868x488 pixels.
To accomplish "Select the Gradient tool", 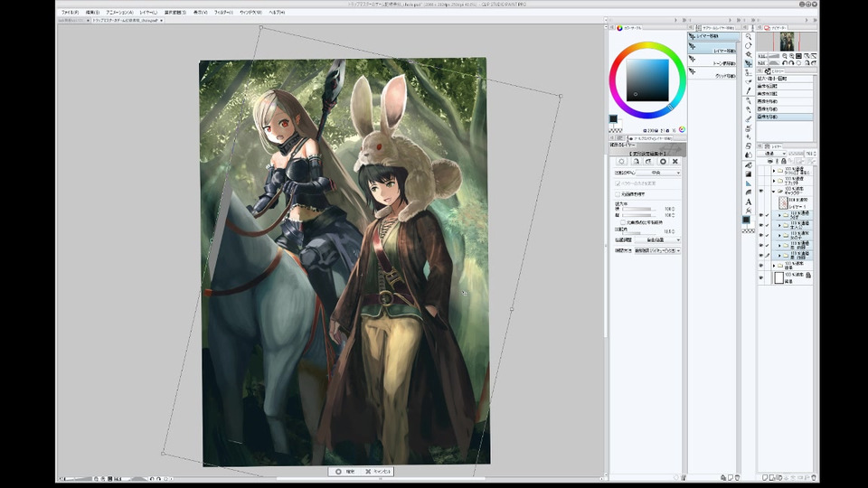I will pyautogui.click(x=749, y=174).
